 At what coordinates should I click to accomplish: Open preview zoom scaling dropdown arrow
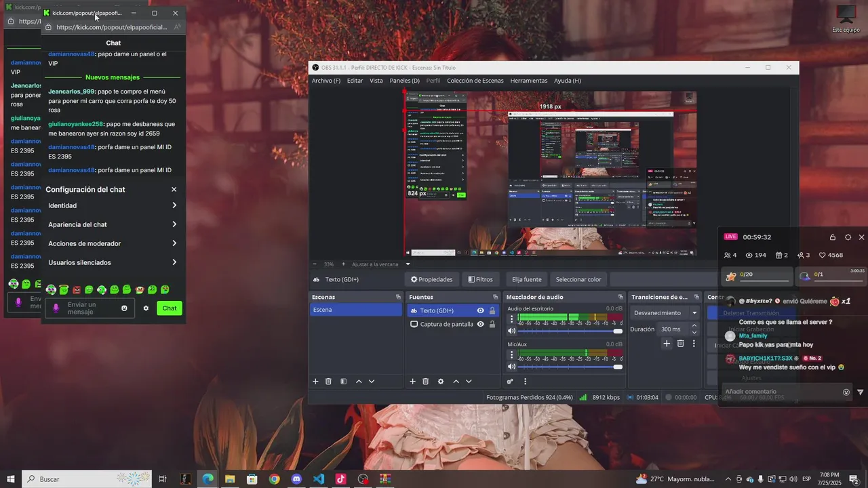(408, 264)
